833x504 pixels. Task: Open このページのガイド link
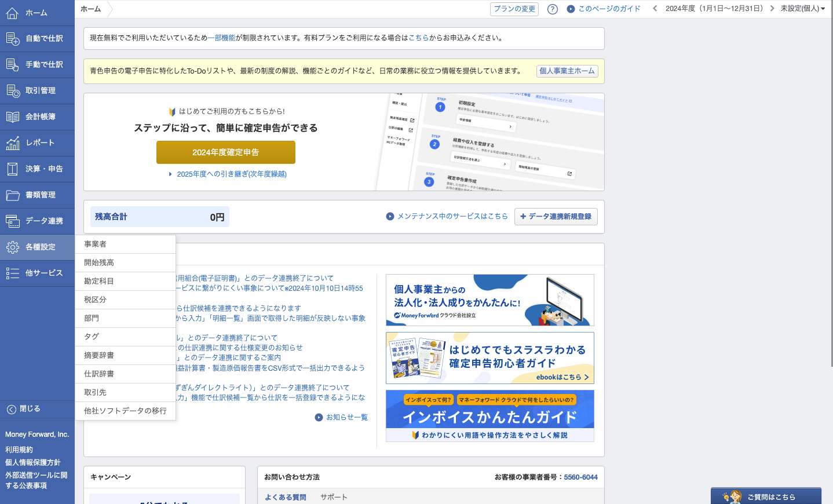coord(604,9)
